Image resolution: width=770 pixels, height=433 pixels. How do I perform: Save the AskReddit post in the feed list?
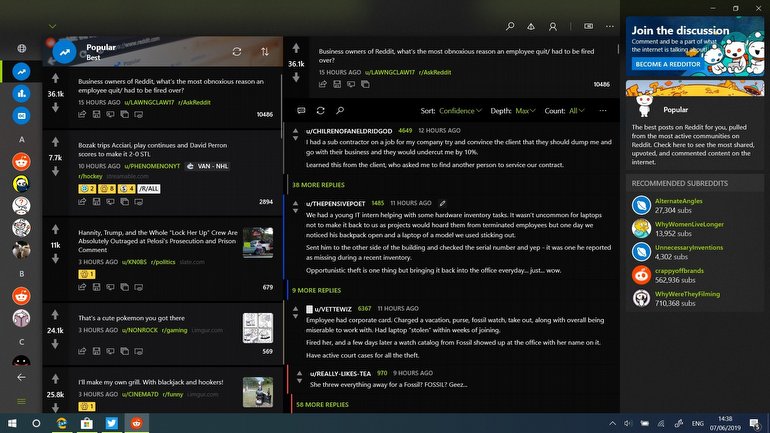pyautogui.click(x=96, y=114)
